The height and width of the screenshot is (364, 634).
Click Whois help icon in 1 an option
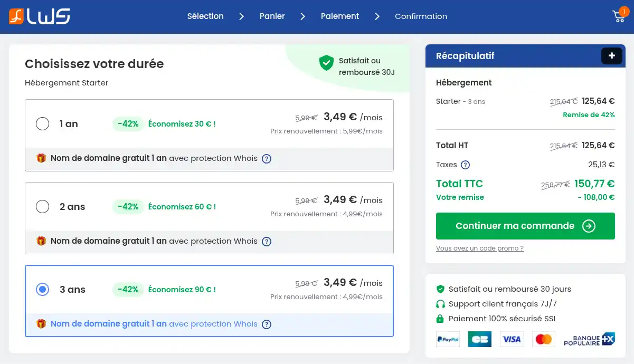267,158
